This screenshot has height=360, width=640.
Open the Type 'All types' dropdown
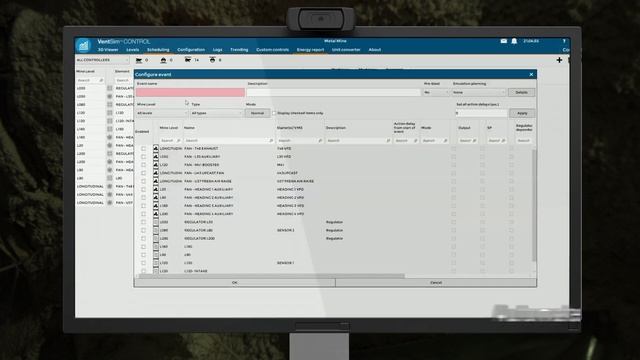[x=216, y=113]
